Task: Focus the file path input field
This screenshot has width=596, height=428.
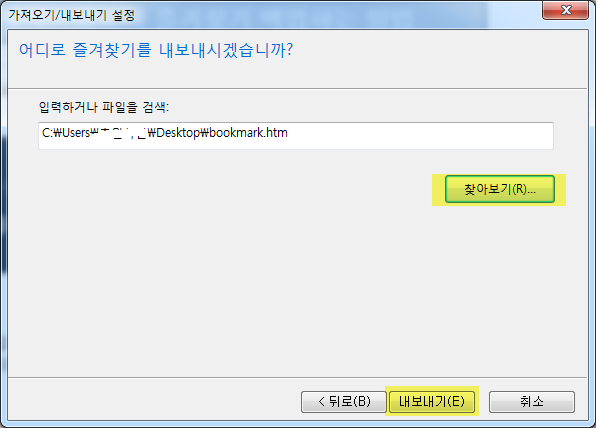Action: [x=296, y=136]
